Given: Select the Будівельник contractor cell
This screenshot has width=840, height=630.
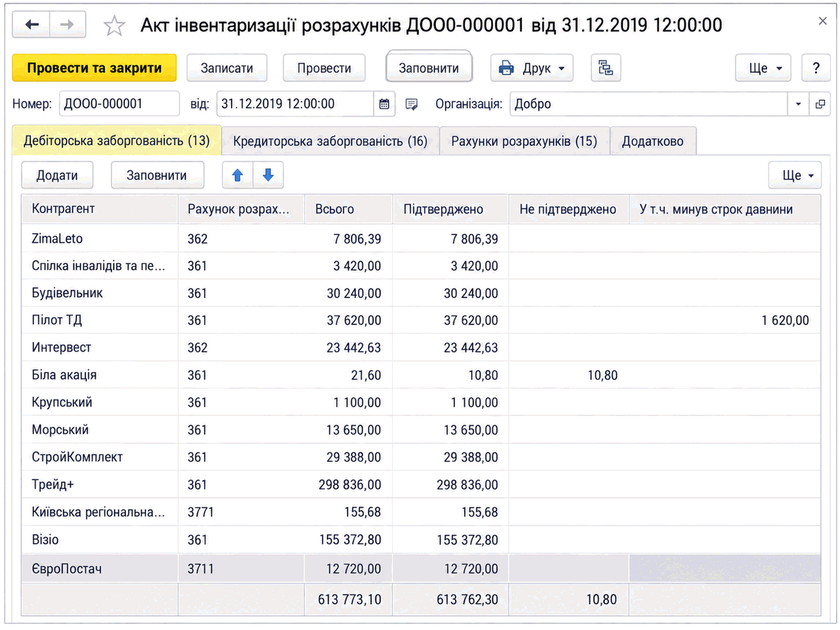Looking at the screenshot, I should tap(100, 293).
